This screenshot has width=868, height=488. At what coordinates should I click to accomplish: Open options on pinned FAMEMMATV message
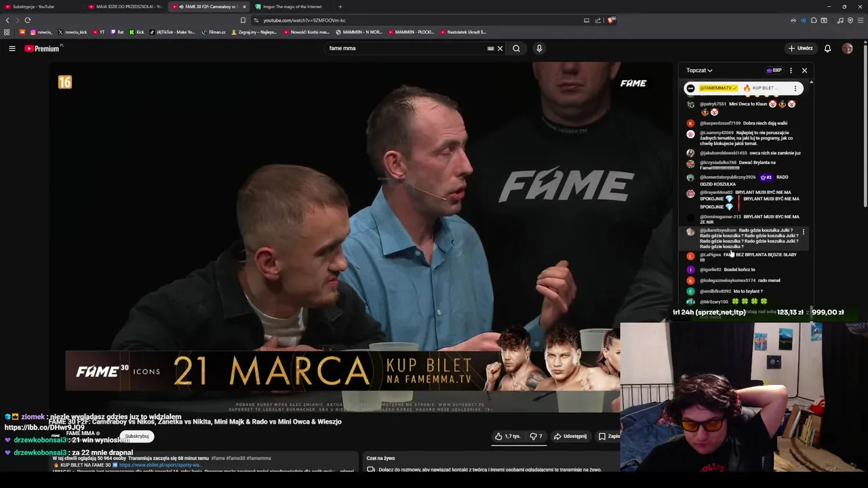[x=795, y=88]
